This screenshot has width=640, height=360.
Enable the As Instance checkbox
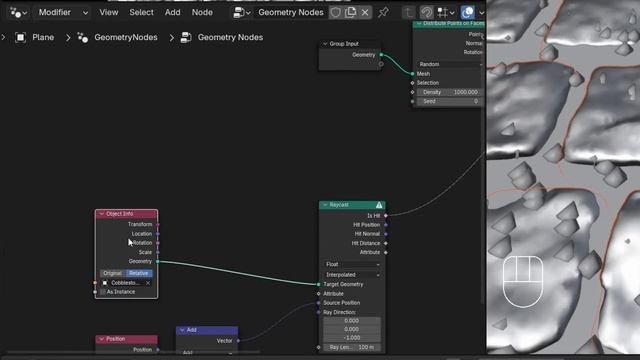103,292
